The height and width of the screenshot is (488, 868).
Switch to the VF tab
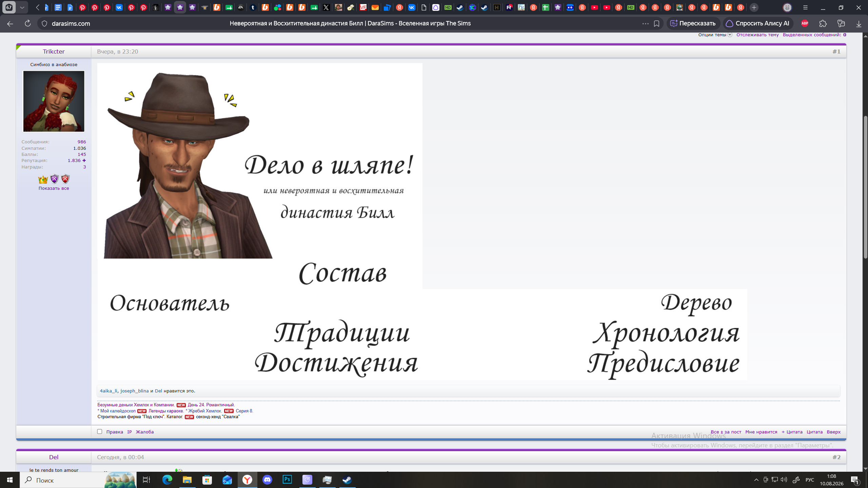click(x=363, y=7)
